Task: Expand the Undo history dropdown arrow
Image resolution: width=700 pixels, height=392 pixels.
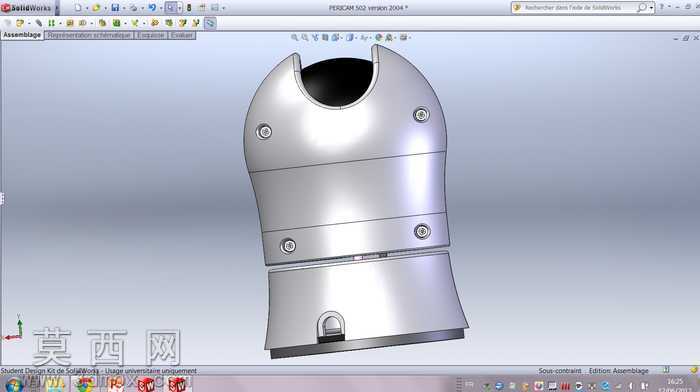Action: tap(161, 8)
